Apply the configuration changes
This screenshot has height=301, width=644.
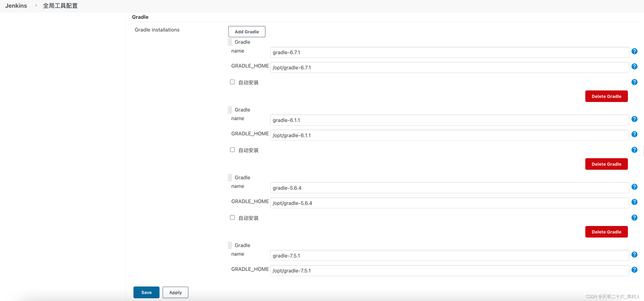(x=175, y=292)
